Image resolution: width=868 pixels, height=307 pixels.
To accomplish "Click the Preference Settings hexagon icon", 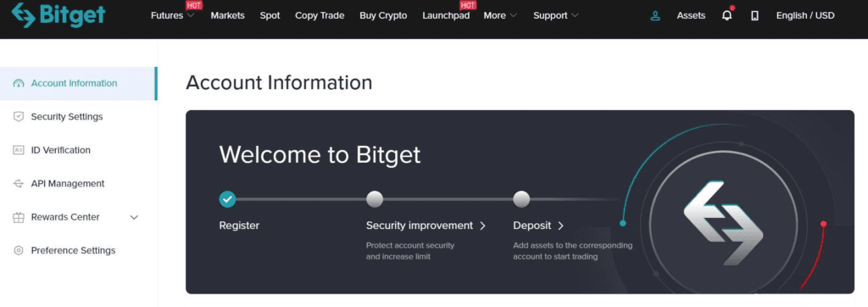I will coord(19,250).
